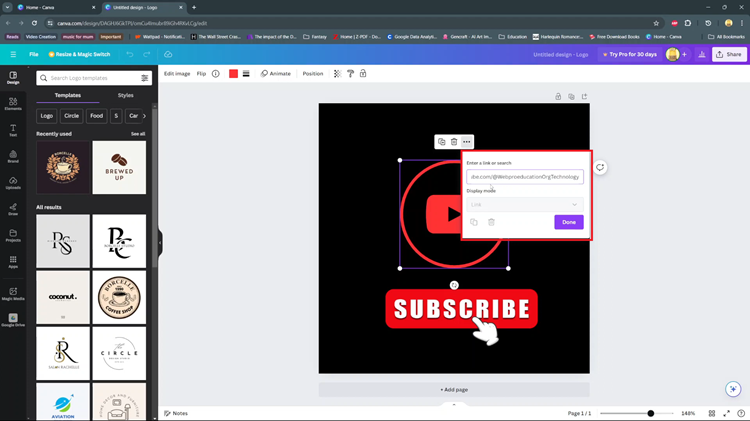Click Done in the link popup

tap(569, 222)
